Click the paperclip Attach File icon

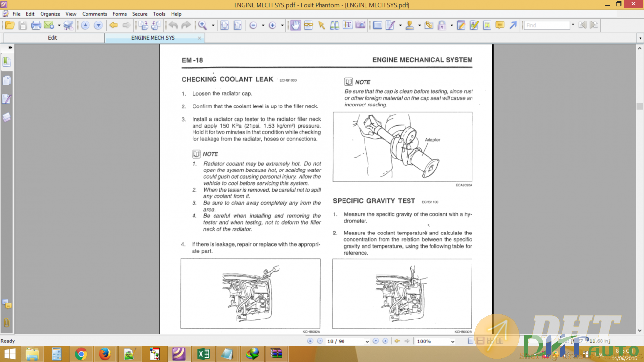[x=429, y=25]
